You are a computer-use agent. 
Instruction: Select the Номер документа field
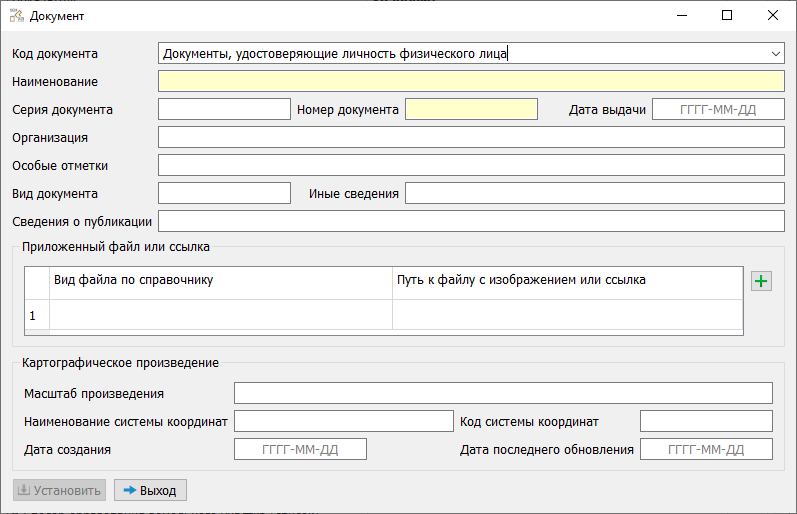[x=471, y=110]
